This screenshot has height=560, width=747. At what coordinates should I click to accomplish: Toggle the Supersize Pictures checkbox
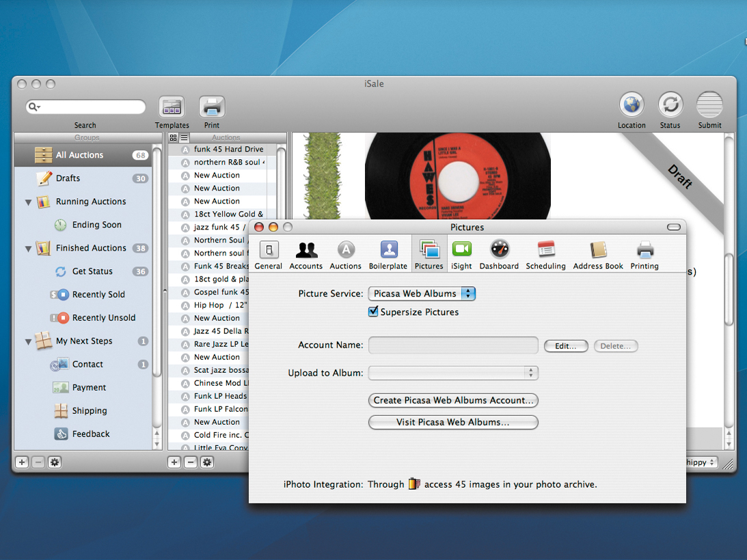[373, 312]
